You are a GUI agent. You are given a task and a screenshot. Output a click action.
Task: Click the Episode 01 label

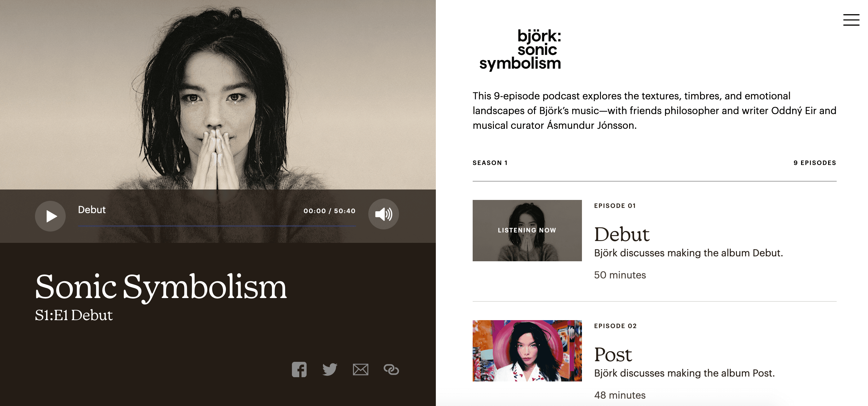[615, 206]
